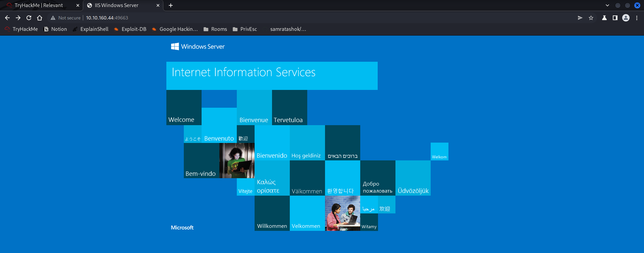
Task: Open the samratashok bookmark
Action: click(284, 29)
